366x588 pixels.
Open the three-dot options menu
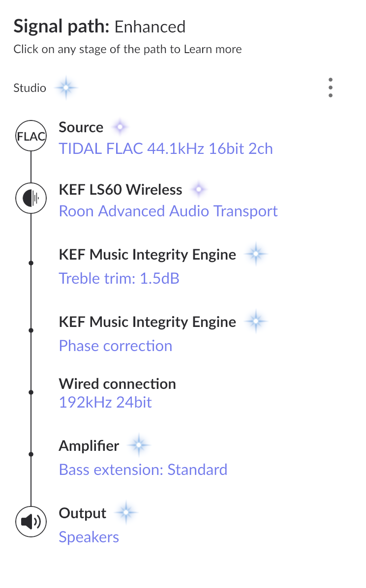[x=331, y=88]
